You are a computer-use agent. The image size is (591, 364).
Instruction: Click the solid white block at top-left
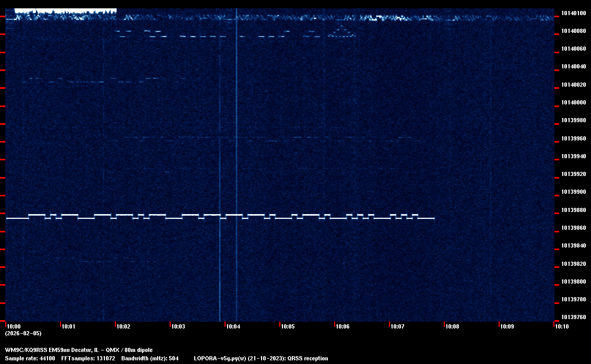pos(65,10)
